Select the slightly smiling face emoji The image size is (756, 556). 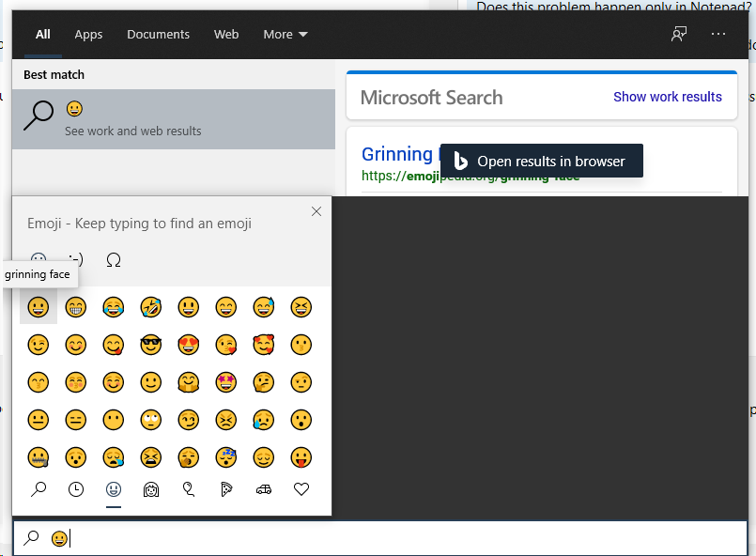coord(151,382)
